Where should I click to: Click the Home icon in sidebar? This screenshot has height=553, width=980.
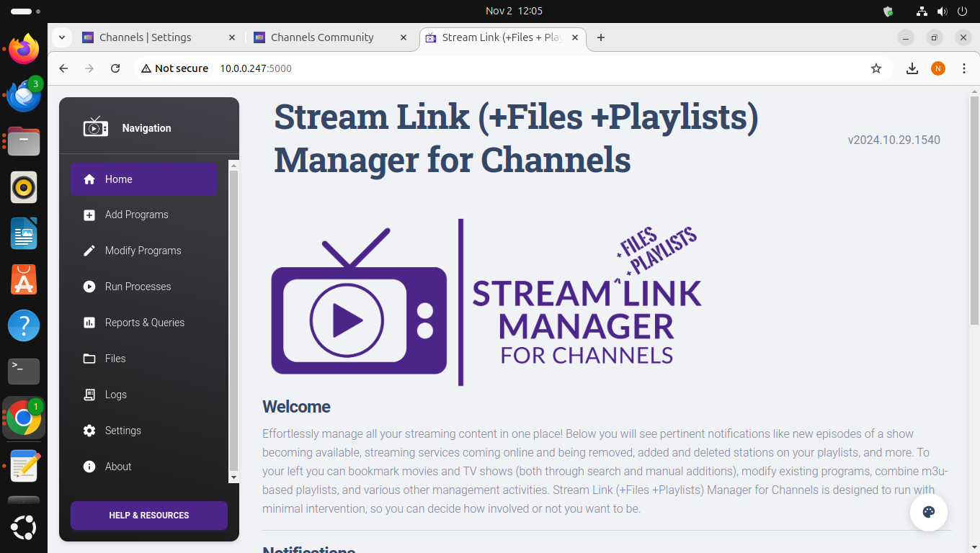pos(89,179)
